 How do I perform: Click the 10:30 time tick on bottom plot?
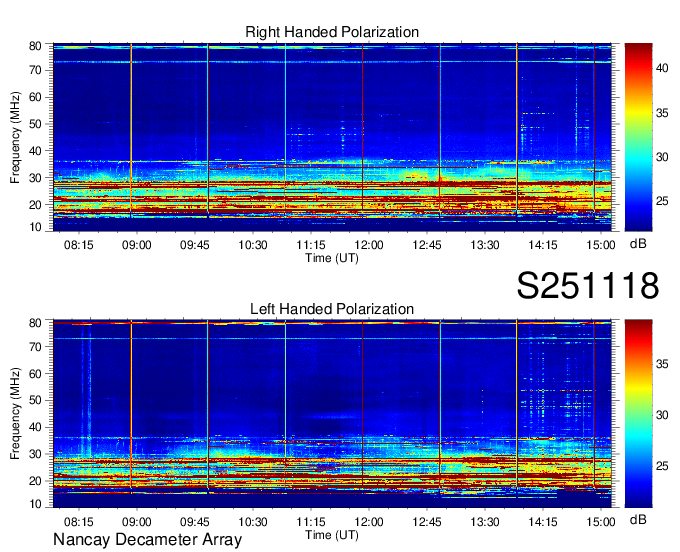click(253, 522)
